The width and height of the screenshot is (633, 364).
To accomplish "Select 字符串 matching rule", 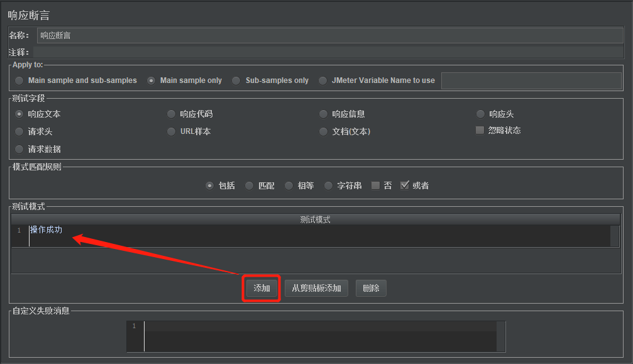I will 343,185.
